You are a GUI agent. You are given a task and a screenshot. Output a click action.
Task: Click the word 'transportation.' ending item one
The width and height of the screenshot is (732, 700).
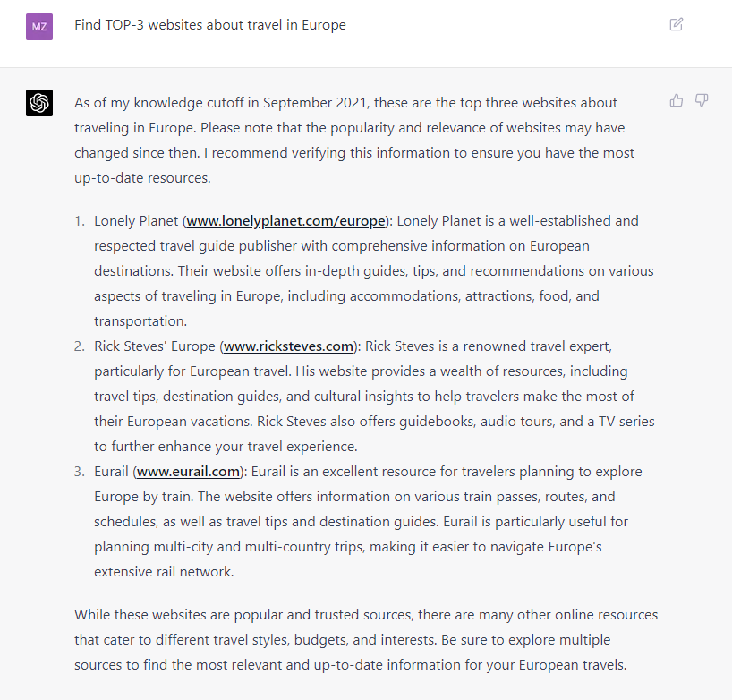140,321
